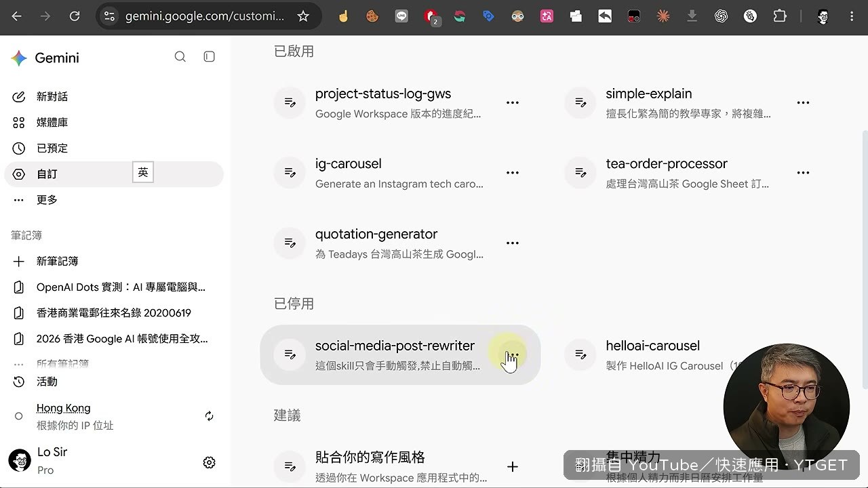Click the tea-order-processor title text
The height and width of the screenshot is (488, 868).
[667, 164]
